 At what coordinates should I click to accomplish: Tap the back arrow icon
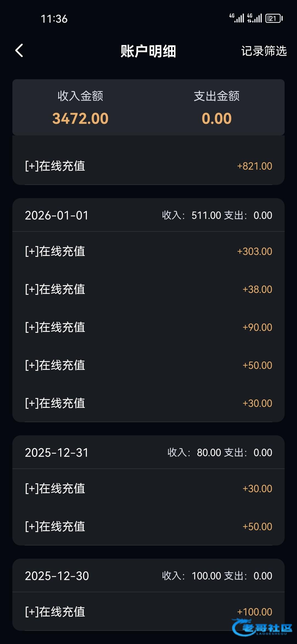[19, 51]
